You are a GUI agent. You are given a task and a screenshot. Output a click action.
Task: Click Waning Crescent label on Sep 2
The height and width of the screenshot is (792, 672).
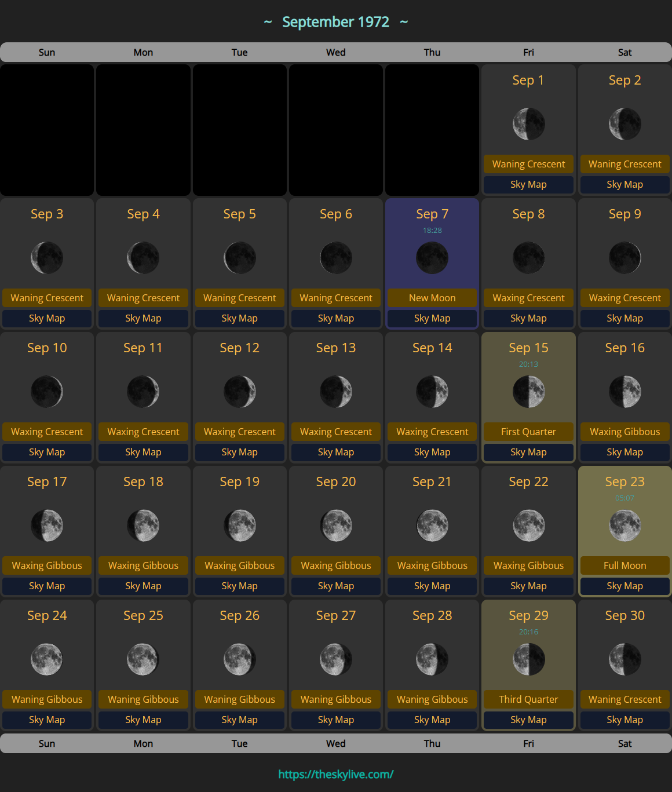point(624,164)
